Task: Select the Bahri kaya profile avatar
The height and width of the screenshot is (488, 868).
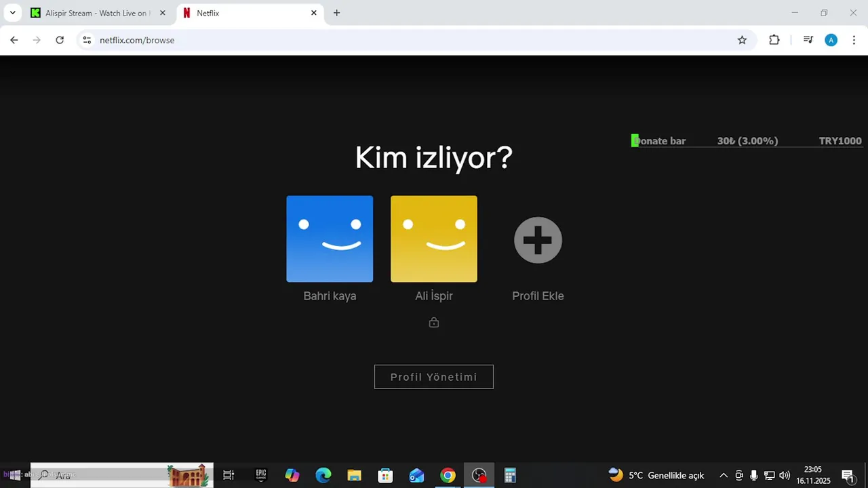Action: (330, 239)
